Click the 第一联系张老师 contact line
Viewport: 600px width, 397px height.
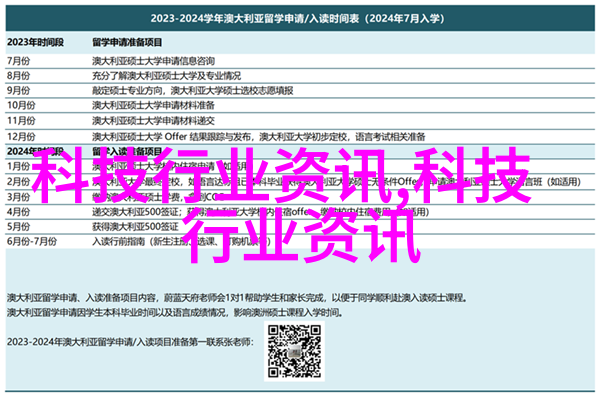click(x=130, y=342)
